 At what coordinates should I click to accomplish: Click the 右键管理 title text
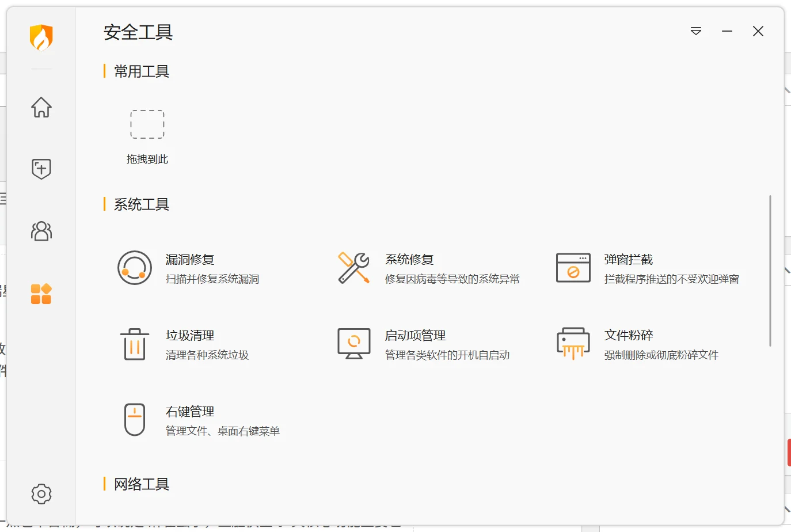(x=190, y=412)
